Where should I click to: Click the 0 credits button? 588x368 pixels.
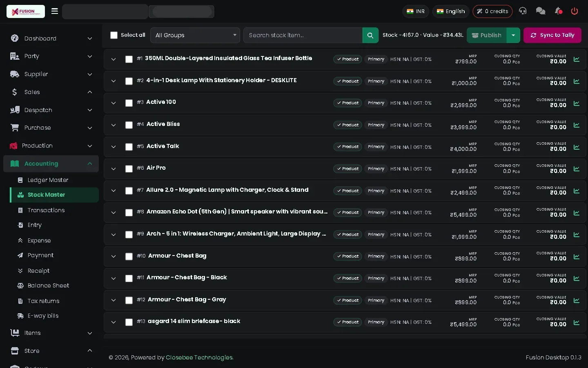(493, 11)
